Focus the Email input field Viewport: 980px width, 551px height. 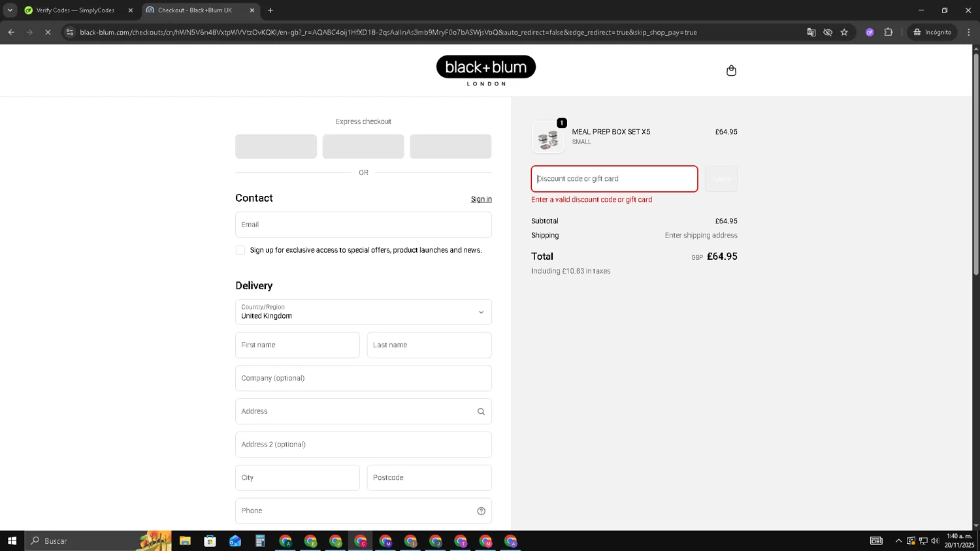(x=363, y=225)
